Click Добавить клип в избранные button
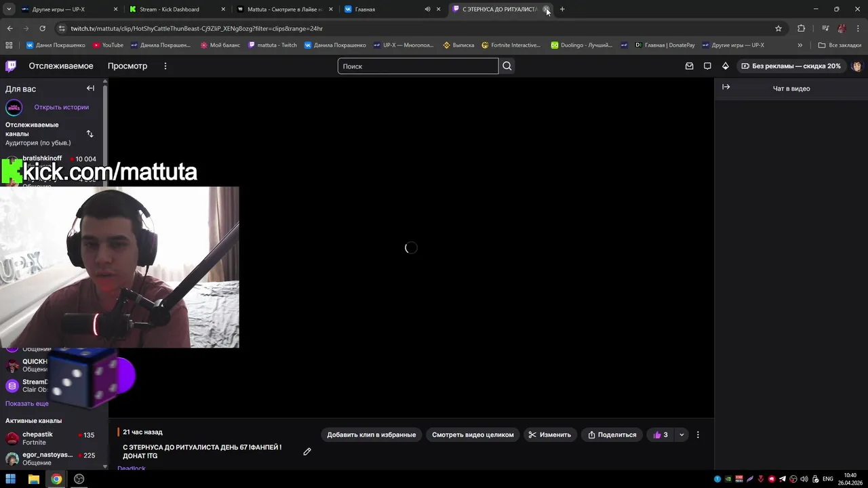The image size is (868, 488). pos(372,434)
